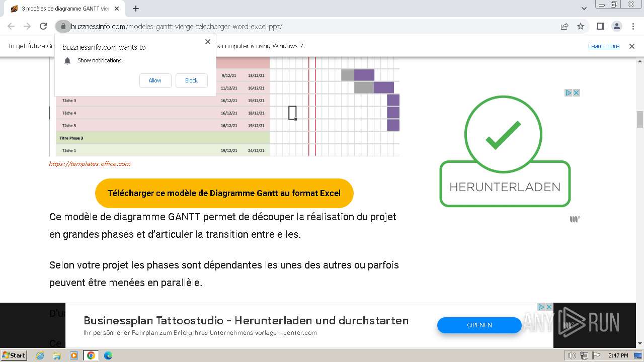This screenshot has width=644, height=362.
Task: Click the padlock site info icon
Action: 62,26
